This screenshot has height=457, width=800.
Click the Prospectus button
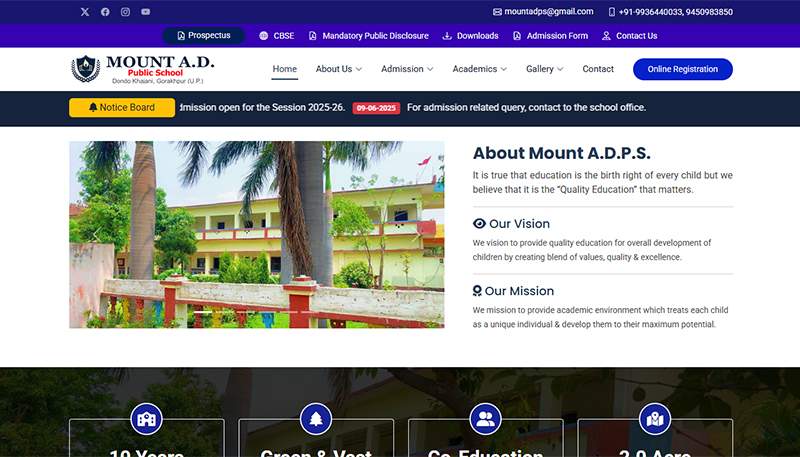tap(203, 36)
